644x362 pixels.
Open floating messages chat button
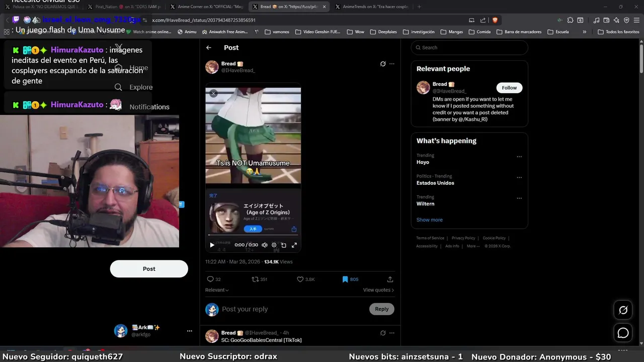coord(623,333)
